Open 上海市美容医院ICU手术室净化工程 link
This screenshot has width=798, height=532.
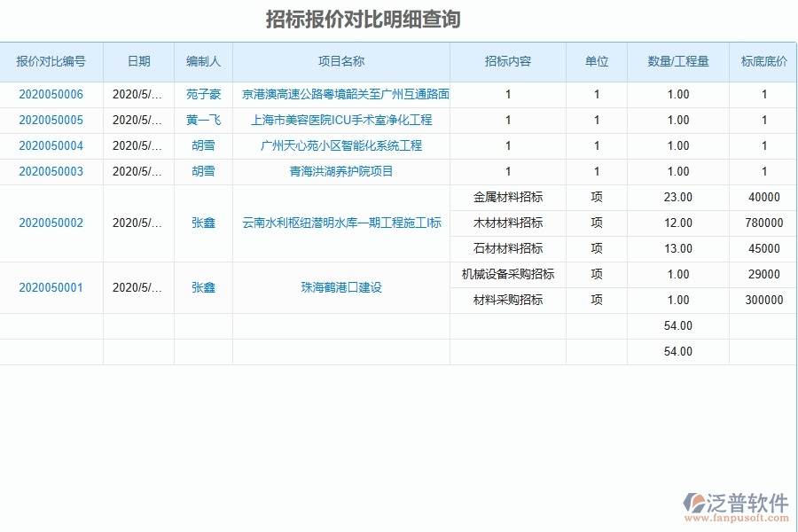click(341, 120)
